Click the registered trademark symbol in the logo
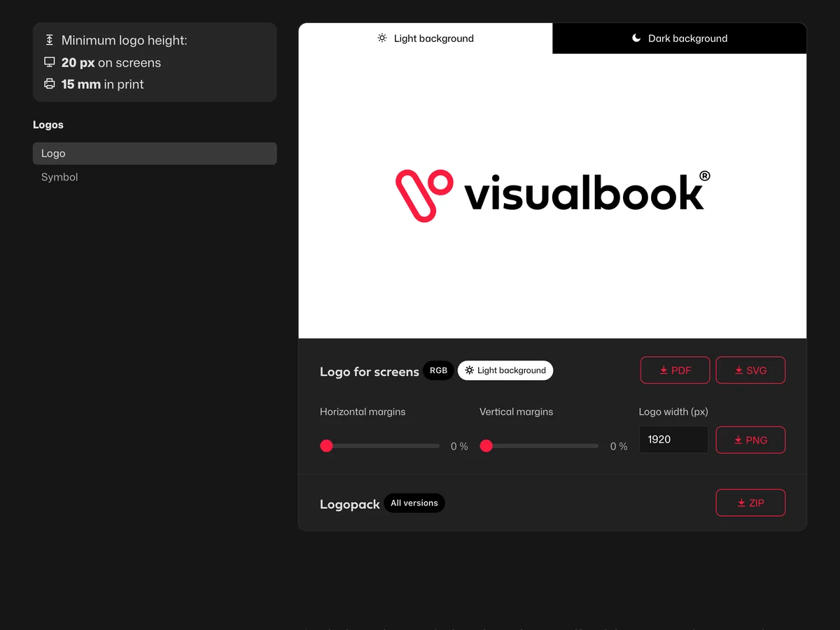Viewport: 840px width, 630px height. pyautogui.click(x=704, y=176)
